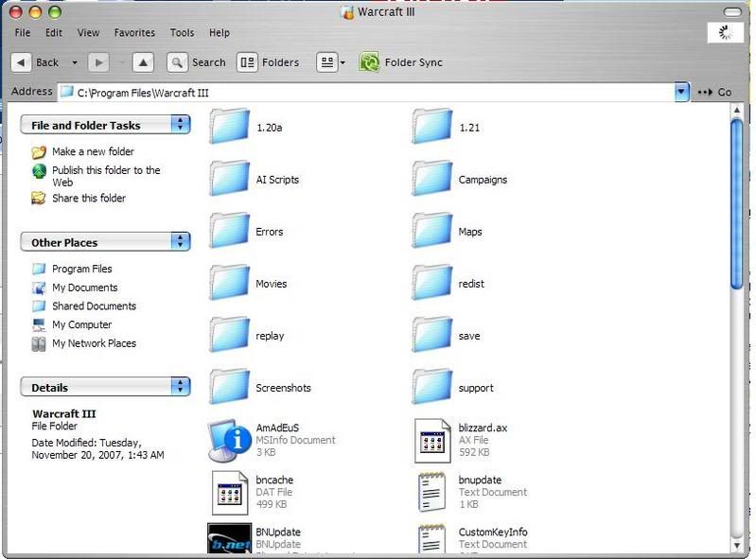The width and height of the screenshot is (756, 559).
Task: Click the toolbar toggle pill in title bar
Action: click(732, 12)
